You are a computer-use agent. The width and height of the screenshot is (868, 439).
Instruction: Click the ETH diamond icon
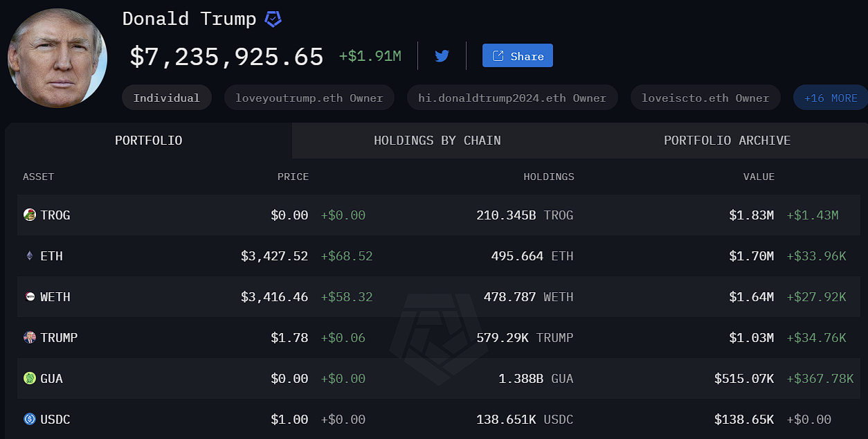pos(29,256)
